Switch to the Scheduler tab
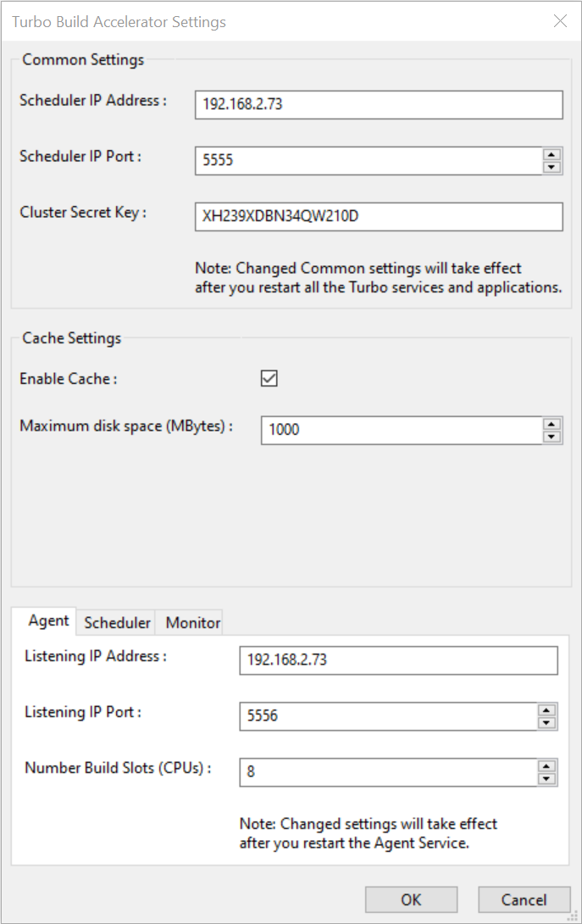This screenshot has width=582, height=924. (117, 622)
